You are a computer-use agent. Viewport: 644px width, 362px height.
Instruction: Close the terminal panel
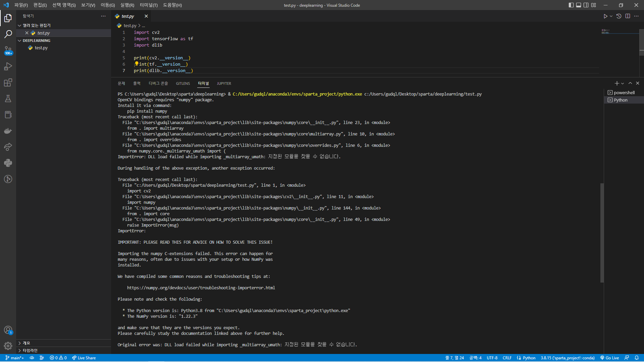point(638,83)
